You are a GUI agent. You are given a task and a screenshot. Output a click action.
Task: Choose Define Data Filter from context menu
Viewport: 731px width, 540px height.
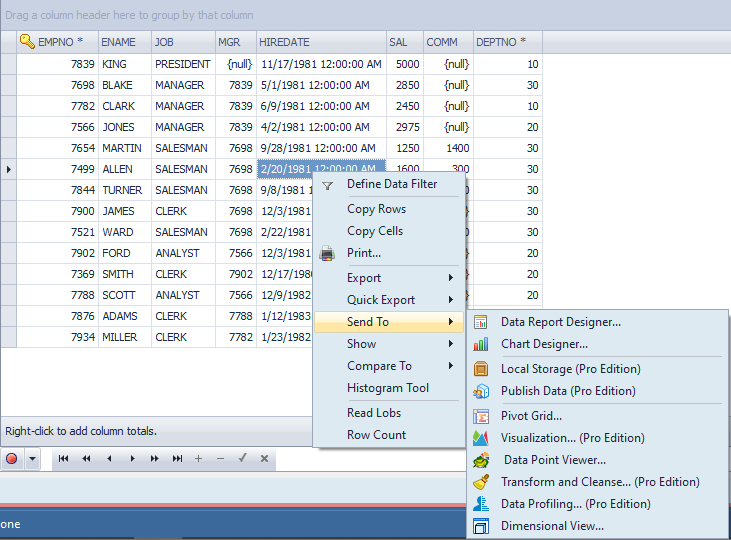(x=390, y=184)
